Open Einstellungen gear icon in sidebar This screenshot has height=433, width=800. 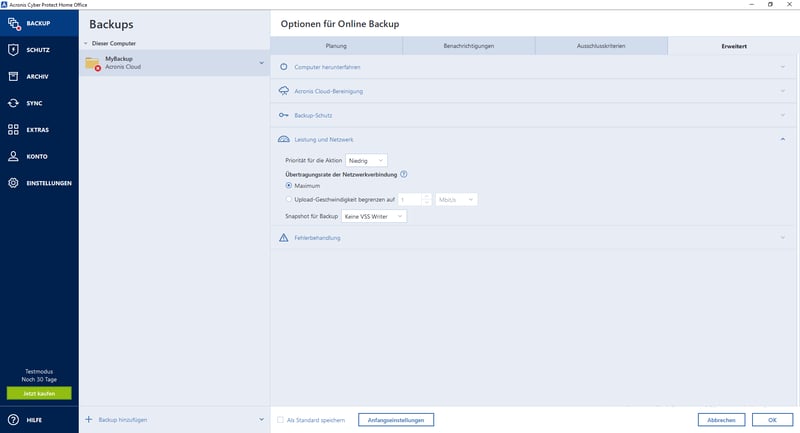coord(14,183)
